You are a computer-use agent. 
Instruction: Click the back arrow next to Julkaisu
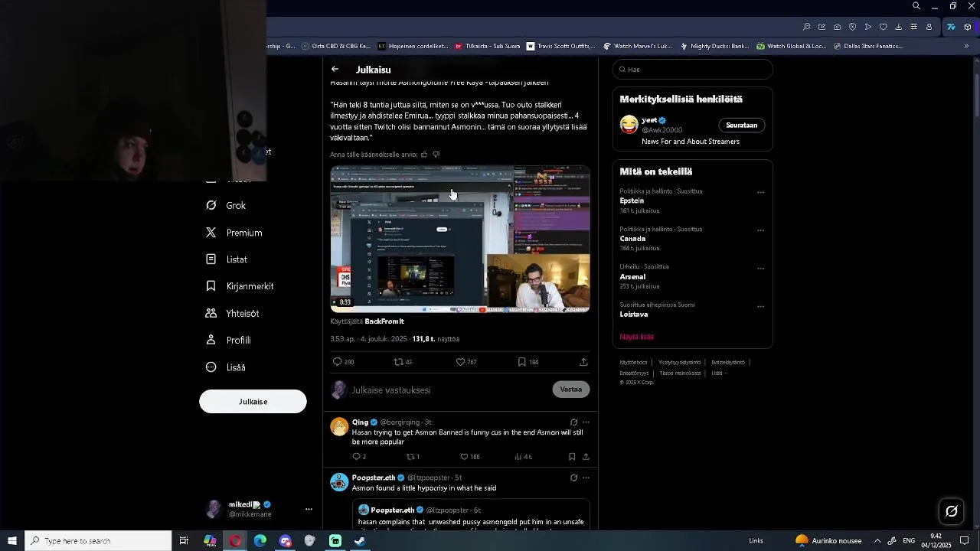335,69
